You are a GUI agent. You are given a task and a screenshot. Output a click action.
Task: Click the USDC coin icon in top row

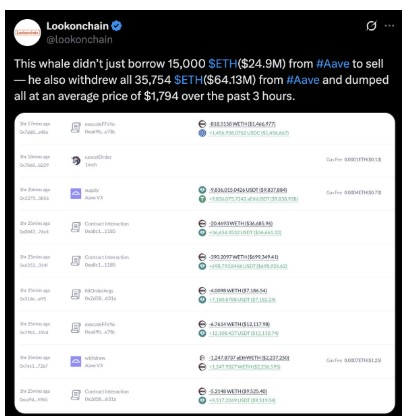coord(202,133)
